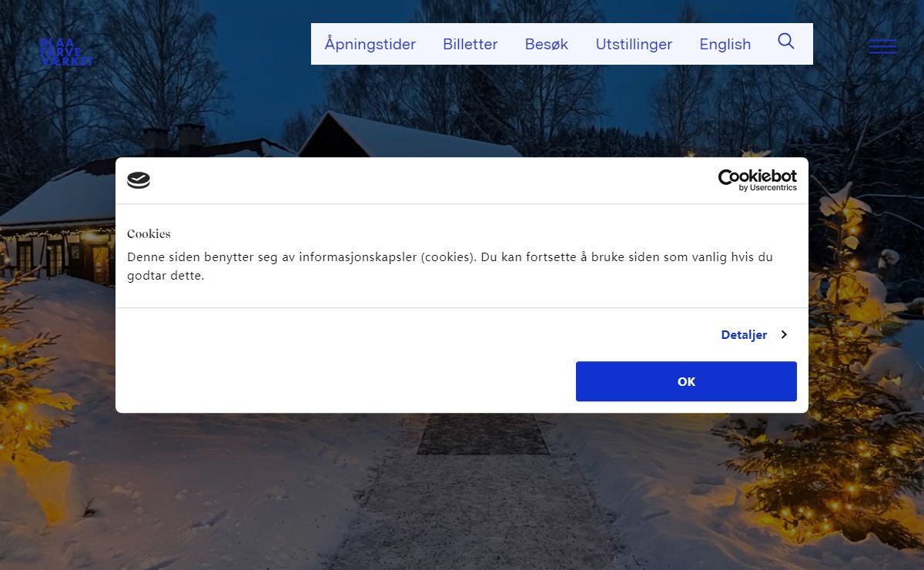This screenshot has height=570, width=924.
Task: Go to Billetter in the navigation
Action: click(x=470, y=44)
